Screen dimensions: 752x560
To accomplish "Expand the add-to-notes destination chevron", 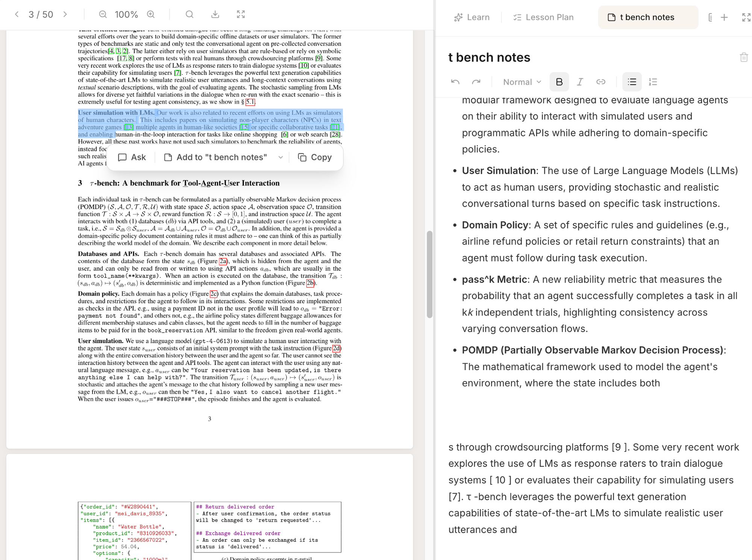I will tap(280, 157).
